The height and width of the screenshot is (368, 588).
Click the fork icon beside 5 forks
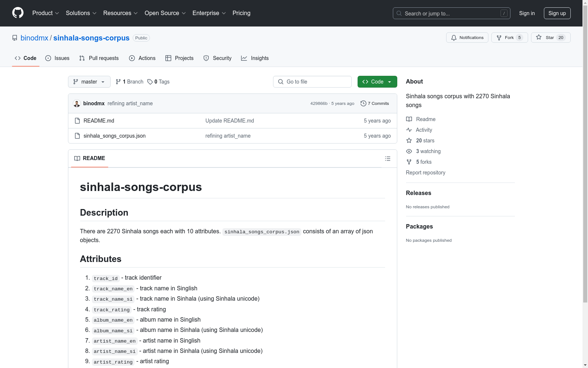[409, 162]
